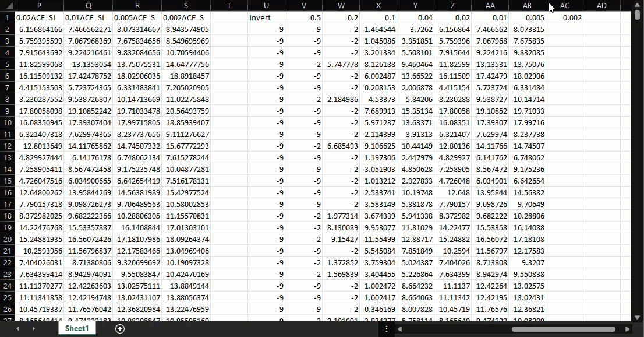Select the row 12 header
This screenshot has height=337, width=644.
7,146
